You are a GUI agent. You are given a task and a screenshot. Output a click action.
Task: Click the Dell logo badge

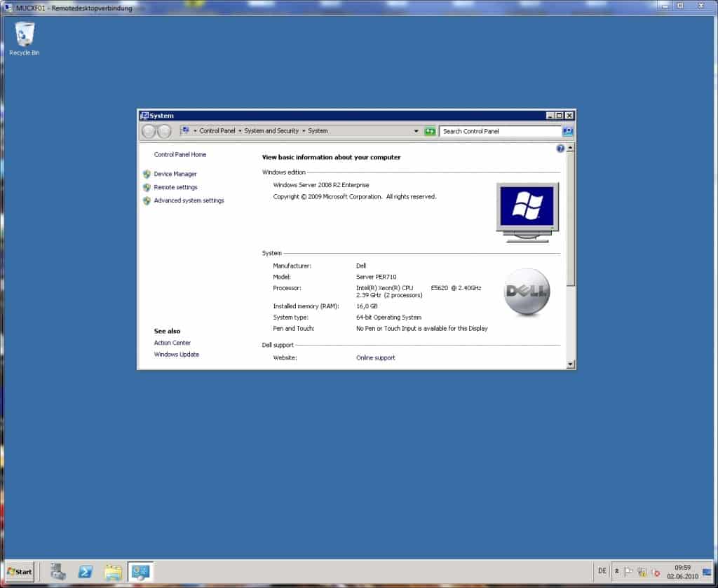point(527,292)
